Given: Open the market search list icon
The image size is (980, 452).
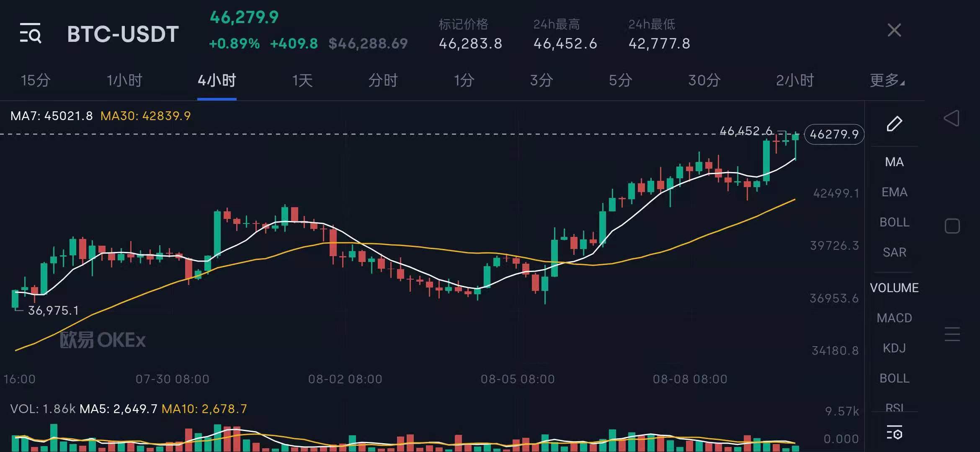Looking at the screenshot, I should pos(31,33).
